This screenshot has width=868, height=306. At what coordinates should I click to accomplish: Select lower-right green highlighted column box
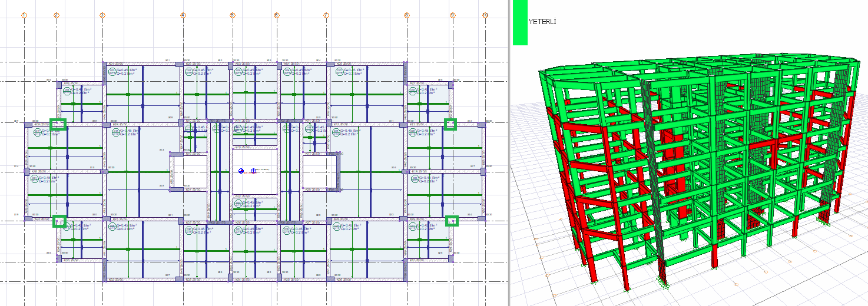pyautogui.click(x=452, y=221)
